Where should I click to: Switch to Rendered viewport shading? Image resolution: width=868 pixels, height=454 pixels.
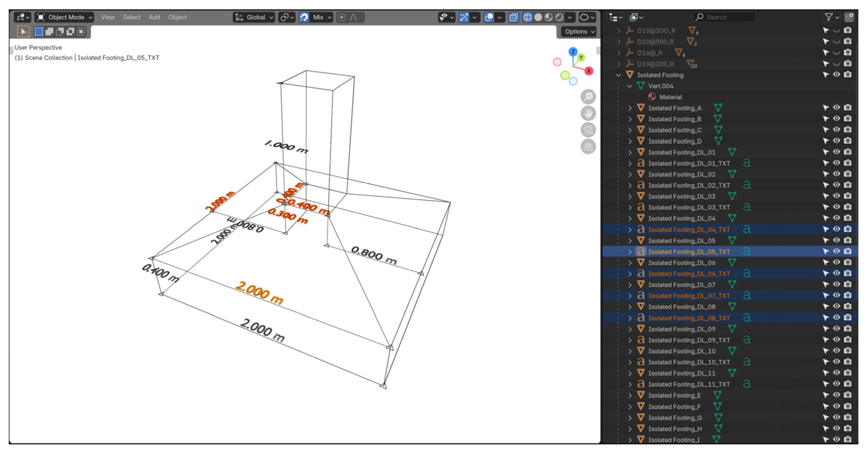pyautogui.click(x=559, y=17)
